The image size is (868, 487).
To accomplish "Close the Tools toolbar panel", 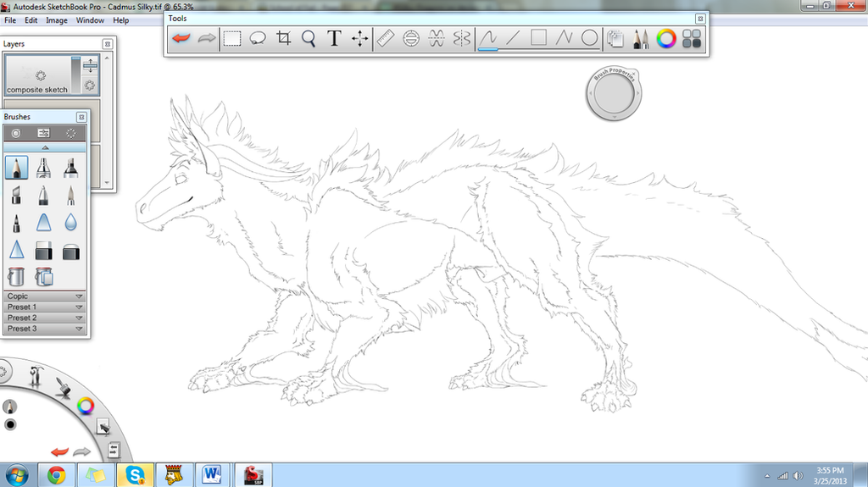I will tap(699, 19).
